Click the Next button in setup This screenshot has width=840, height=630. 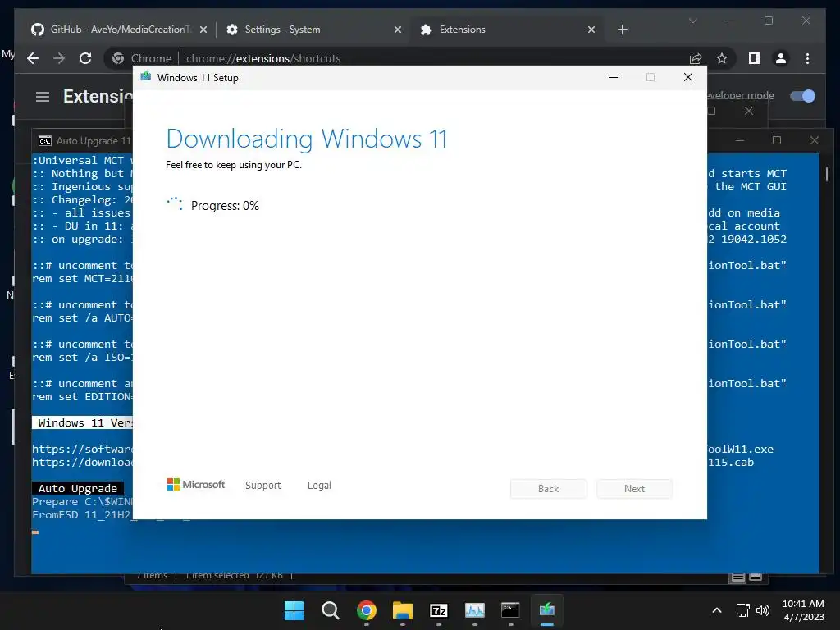635,489
